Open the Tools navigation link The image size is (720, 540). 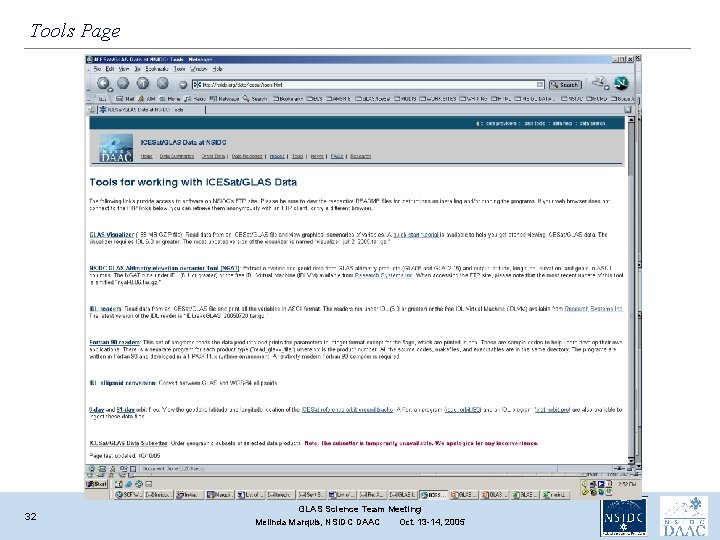pos(298,156)
